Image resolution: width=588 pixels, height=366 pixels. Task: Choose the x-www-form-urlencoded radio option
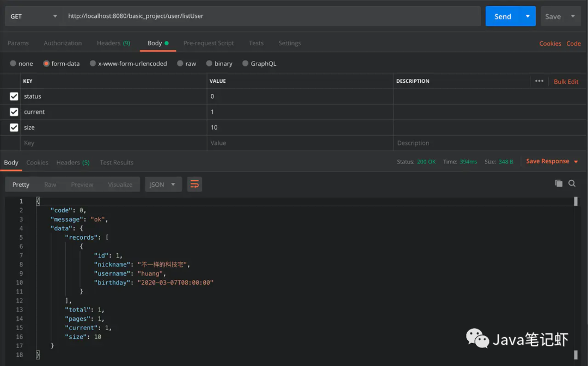(x=93, y=64)
